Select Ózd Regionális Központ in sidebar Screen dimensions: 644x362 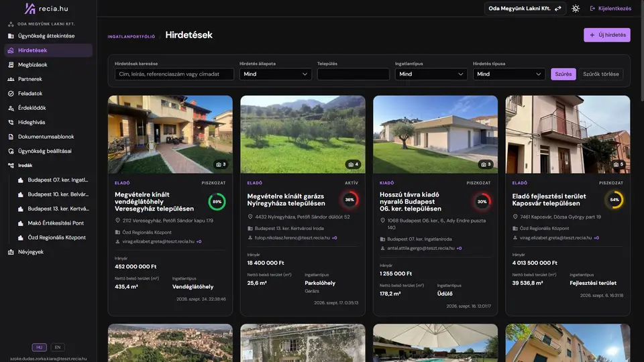(53, 237)
